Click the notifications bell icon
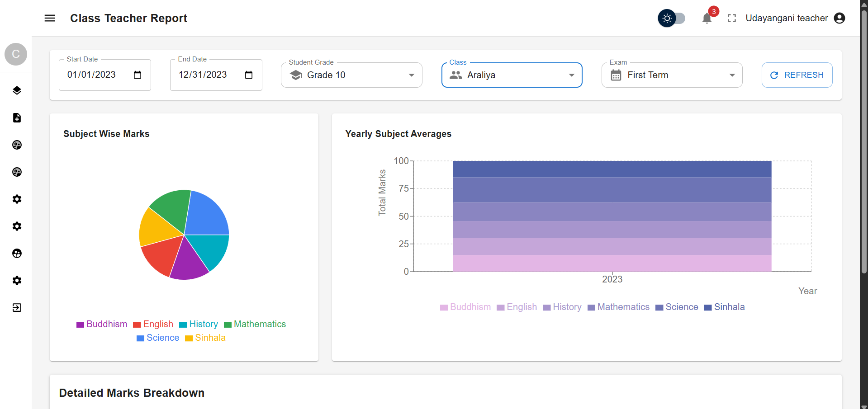This screenshot has height=409, width=868. coord(707,19)
